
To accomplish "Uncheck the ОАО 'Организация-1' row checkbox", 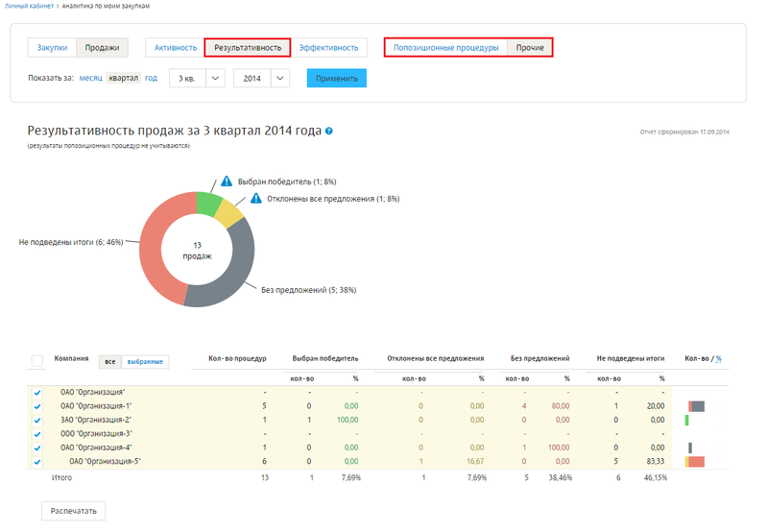I will (x=37, y=406).
